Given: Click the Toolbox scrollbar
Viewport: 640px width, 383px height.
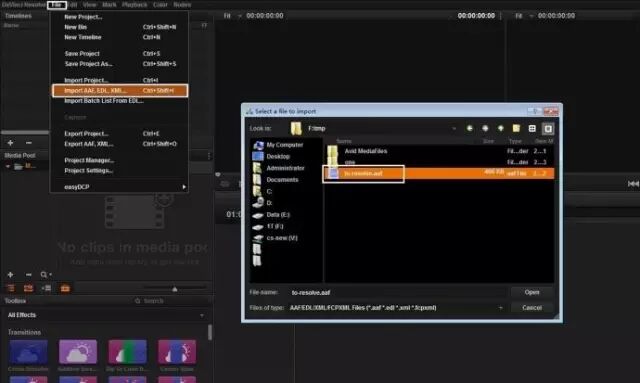Looking at the screenshot, I should [x=210, y=332].
